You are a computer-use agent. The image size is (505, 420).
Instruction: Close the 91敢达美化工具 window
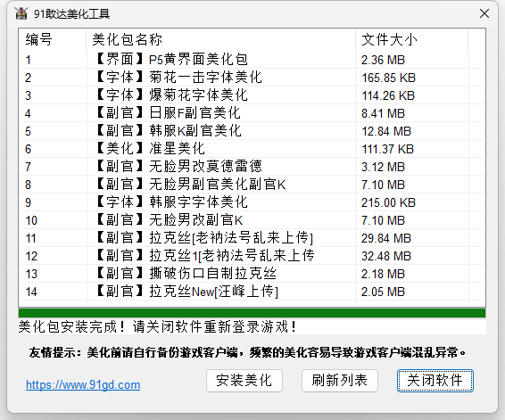coord(484,13)
